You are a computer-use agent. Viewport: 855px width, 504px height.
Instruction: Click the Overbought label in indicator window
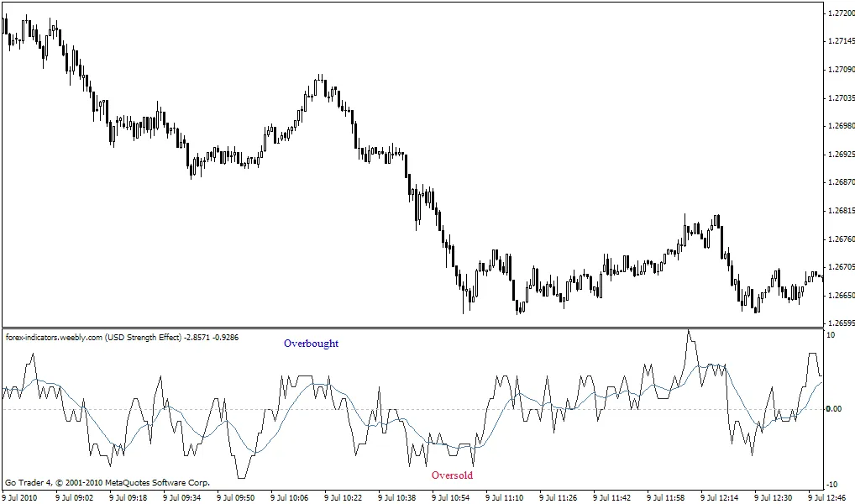pyautogui.click(x=311, y=344)
